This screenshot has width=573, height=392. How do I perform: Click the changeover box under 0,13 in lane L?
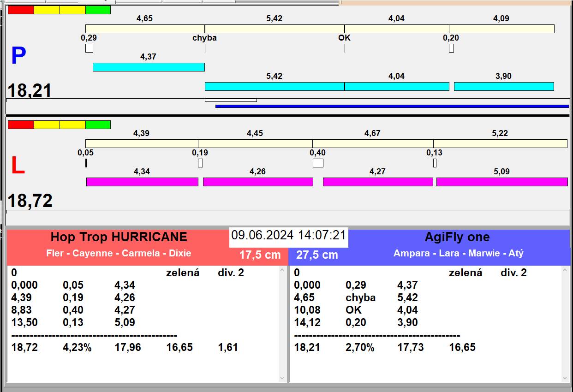click(x=435, y=163)
